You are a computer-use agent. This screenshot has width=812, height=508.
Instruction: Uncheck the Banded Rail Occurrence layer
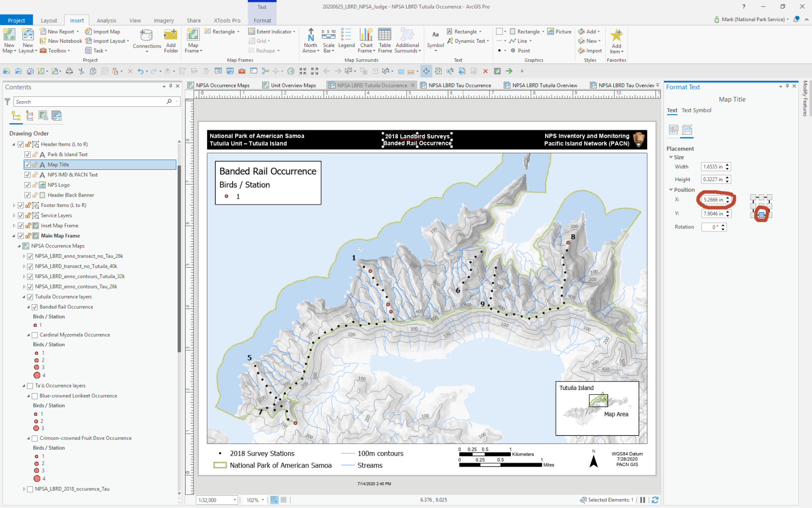tap(34, 307)
